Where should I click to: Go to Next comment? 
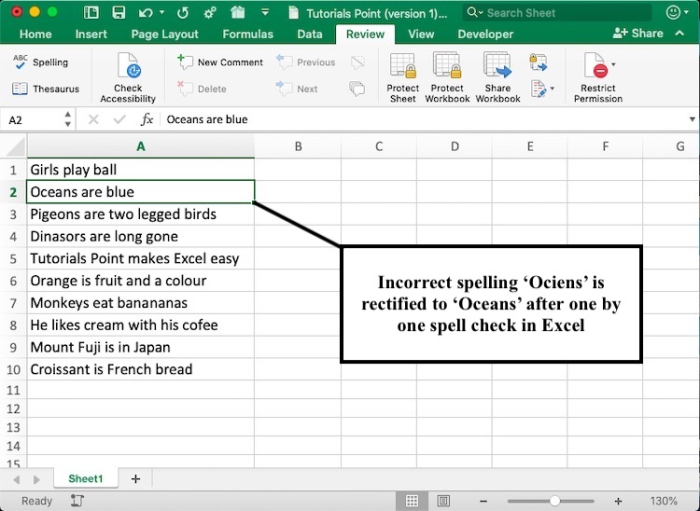click(297, 89)
